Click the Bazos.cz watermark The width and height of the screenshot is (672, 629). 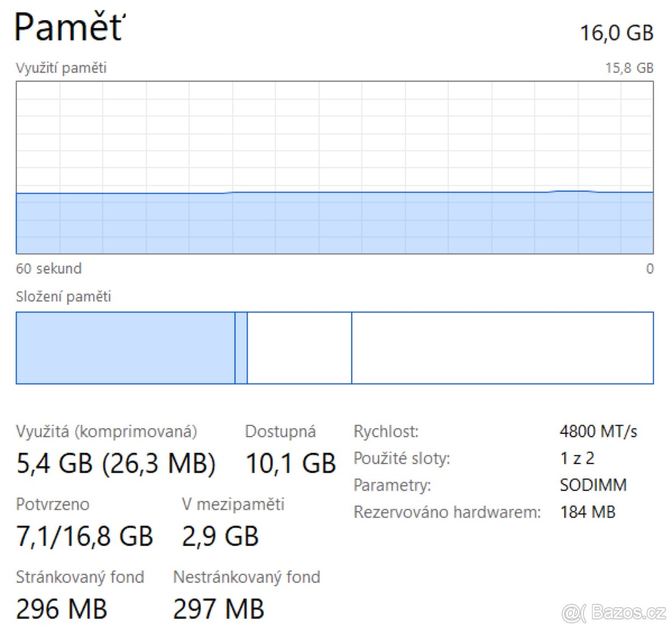pyautogui.click(x=614, y=613)
